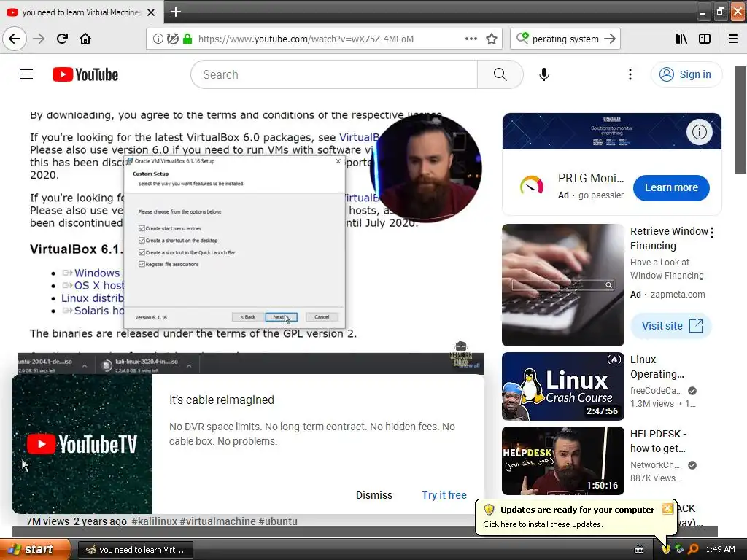Image resolution: width=747 pixels, height=560 pixels.
Task: Click the browser search box
Action: (565, 39)
